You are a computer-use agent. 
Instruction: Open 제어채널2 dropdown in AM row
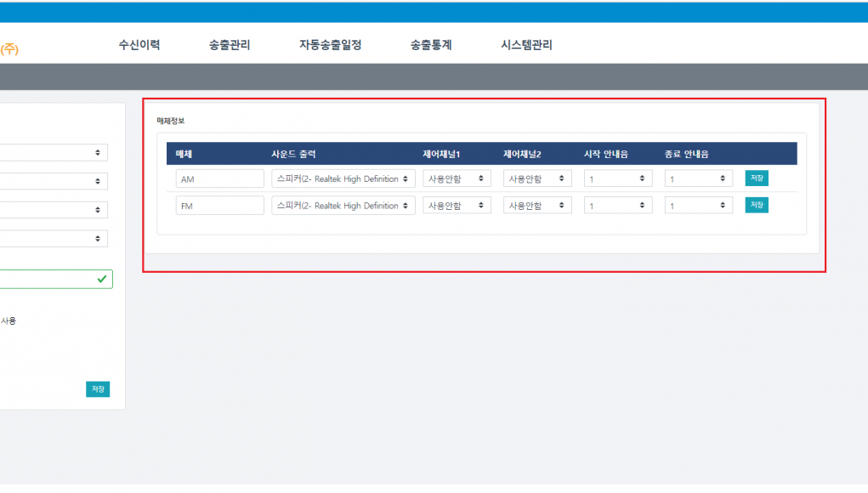(537, 178)
